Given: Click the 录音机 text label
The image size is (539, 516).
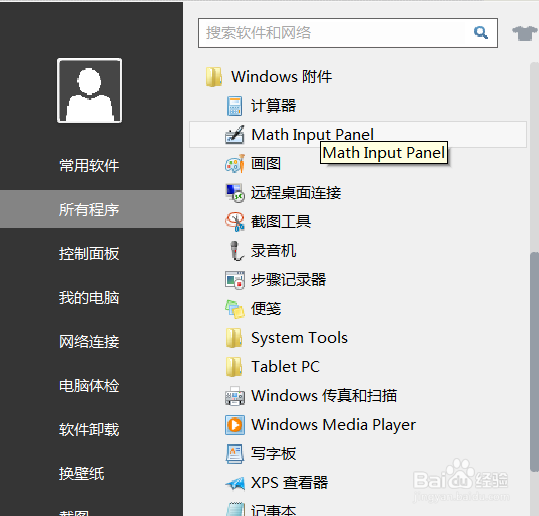Looking at the screenshot, I should click(274, 251).
